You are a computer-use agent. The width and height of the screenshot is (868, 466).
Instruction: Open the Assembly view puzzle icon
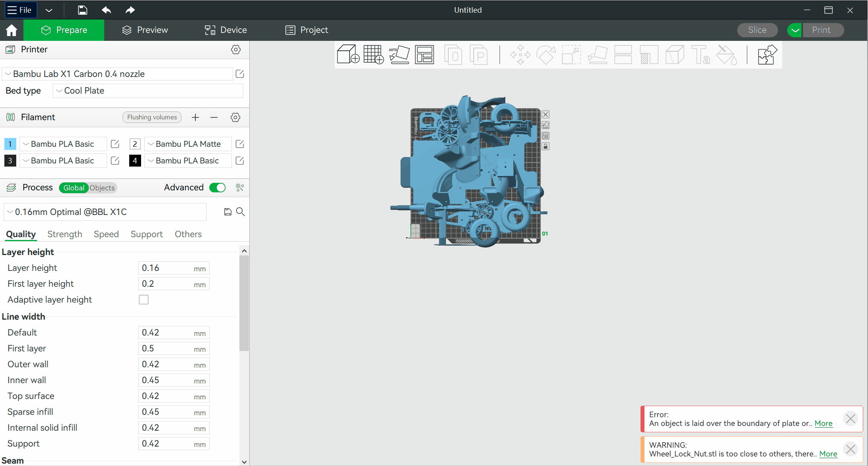coord(767,55)
